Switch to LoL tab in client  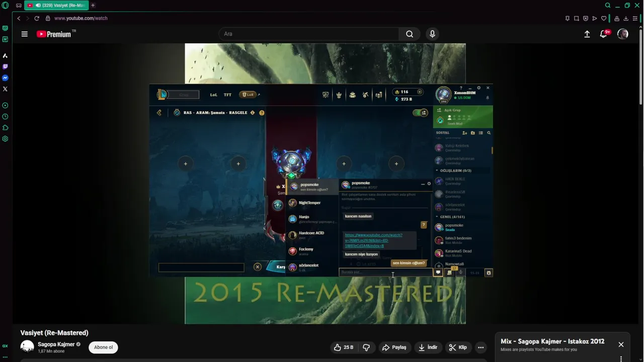213,95
